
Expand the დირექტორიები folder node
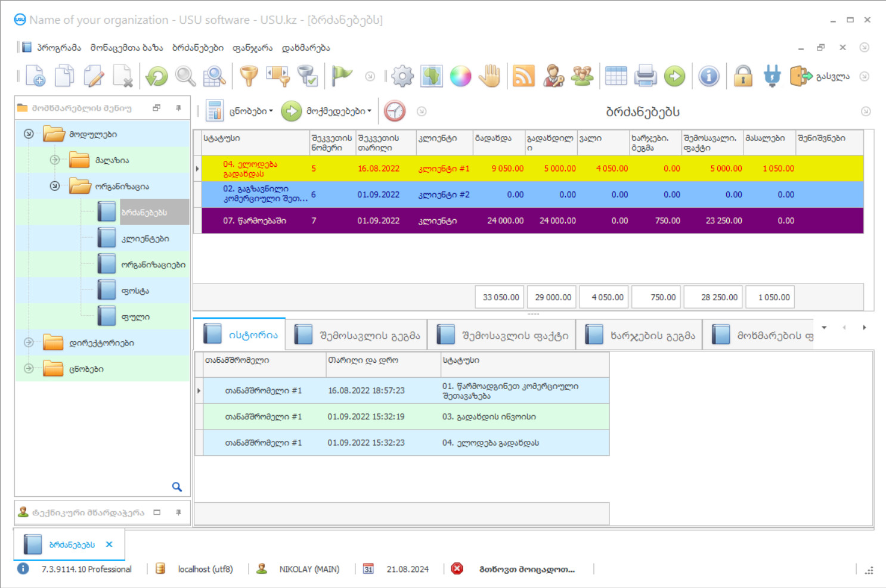coord(29,343)
